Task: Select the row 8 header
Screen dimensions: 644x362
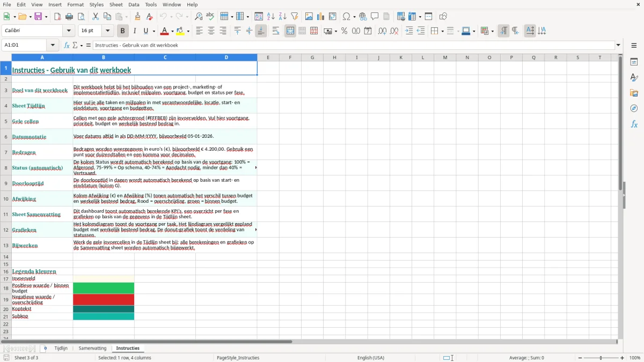Action: 6,167
